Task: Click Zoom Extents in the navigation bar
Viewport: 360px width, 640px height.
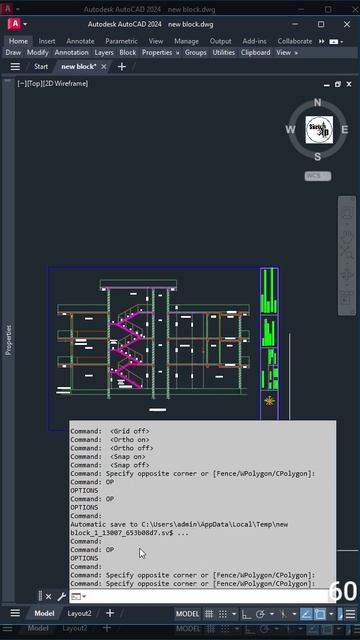Action: pos(347,253)
